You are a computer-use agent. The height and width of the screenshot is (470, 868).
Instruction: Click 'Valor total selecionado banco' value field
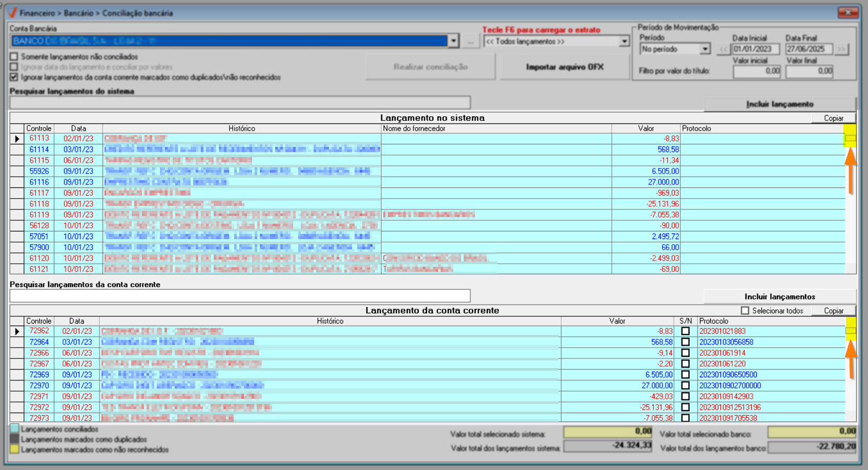point(812,432)
